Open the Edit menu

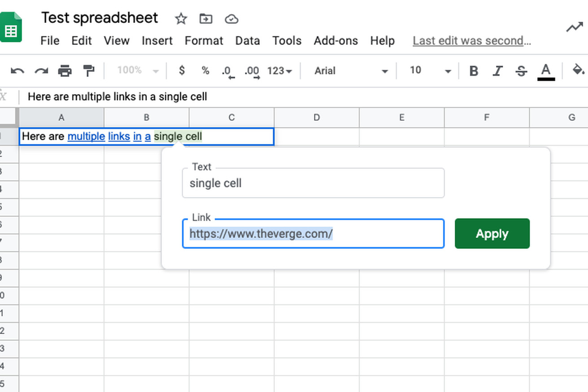82,41
